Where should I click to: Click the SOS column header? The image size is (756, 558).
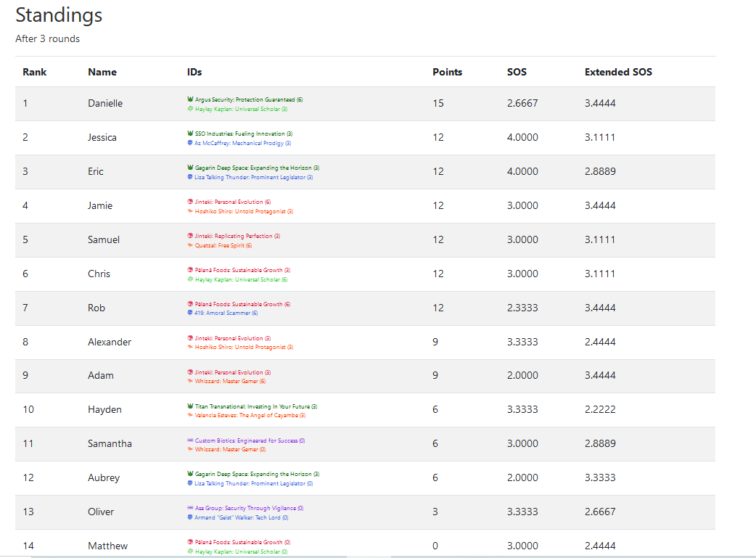pos(517,72)
